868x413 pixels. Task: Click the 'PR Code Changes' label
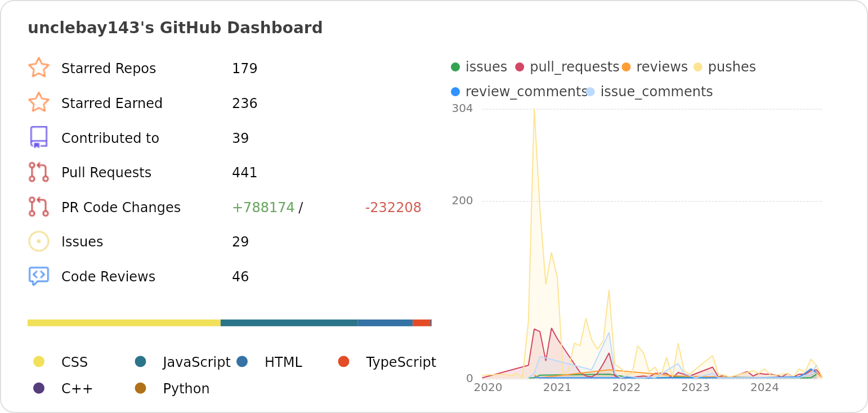point(121,208)
